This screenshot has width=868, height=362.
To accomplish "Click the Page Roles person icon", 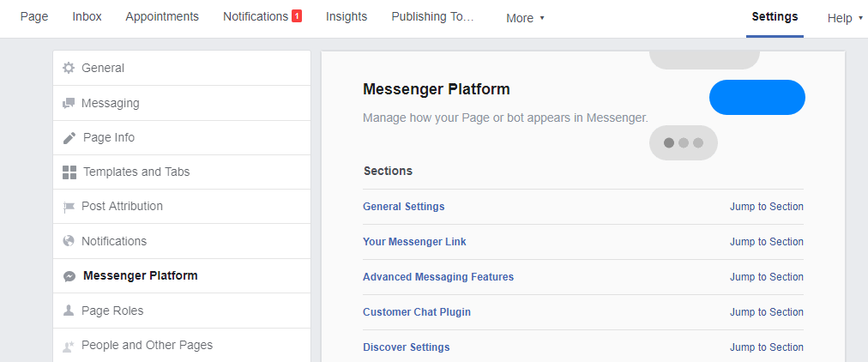I will point(69,311).
